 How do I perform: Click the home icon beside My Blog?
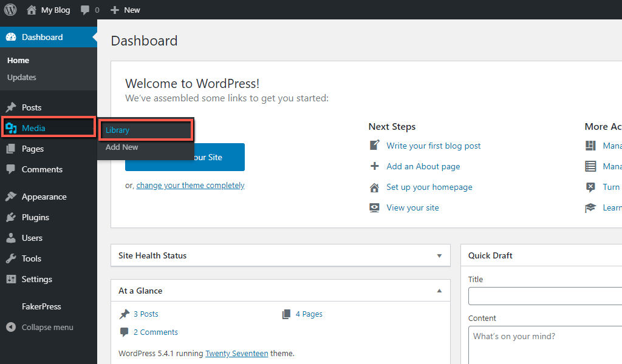pyautogui.click(x=32, y=10)
